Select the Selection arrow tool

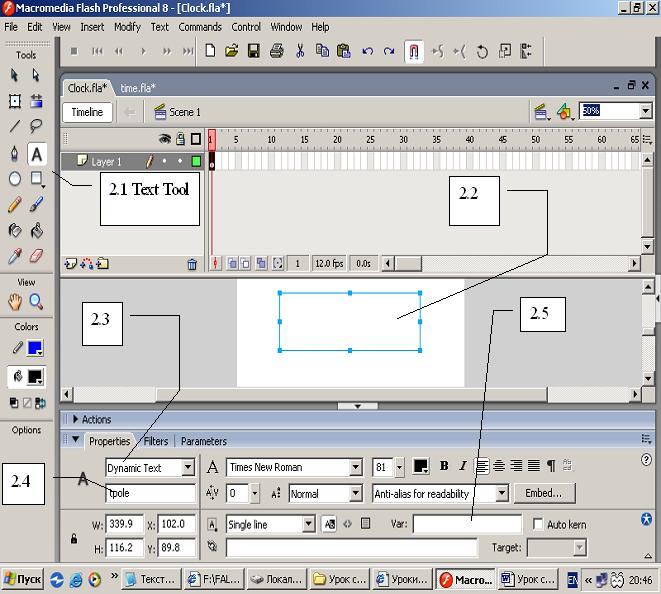point(14,76)
